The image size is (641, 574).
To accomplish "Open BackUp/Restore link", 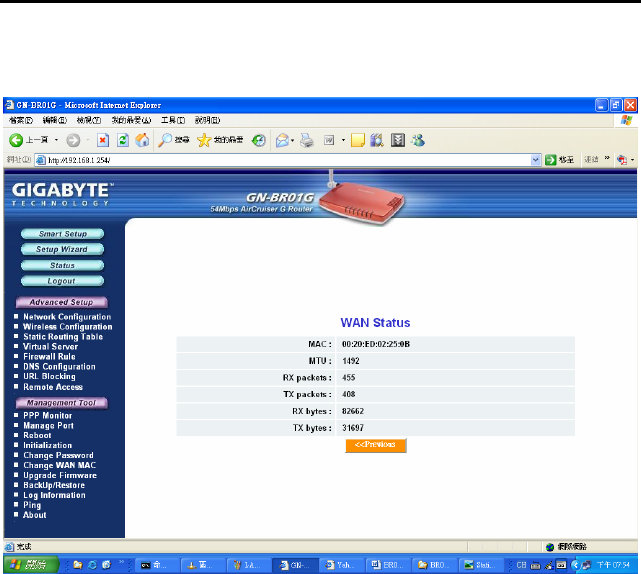I will coord(54,485).
